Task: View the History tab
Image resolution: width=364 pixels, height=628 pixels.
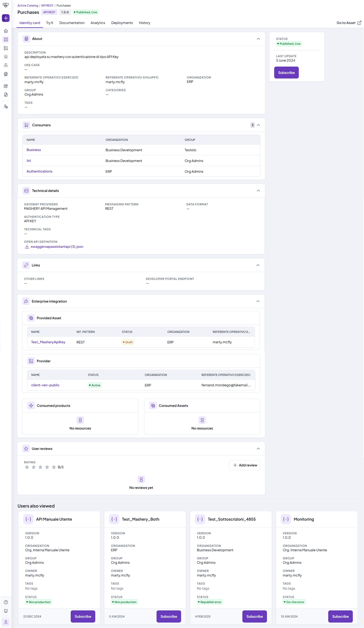Action: pyautogui.click(x=145, y=23)
